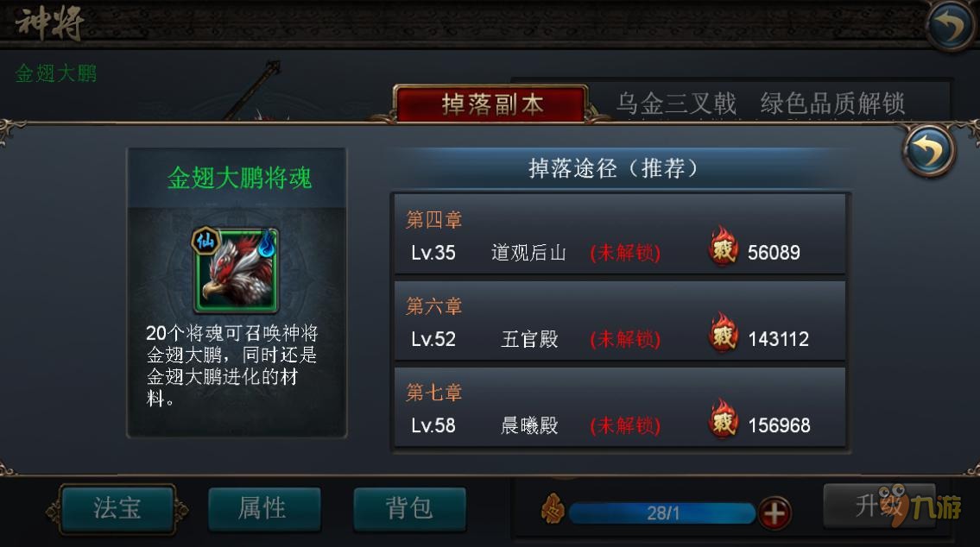The image size is (980, 547).
Task: Click the golden soul icon left of progress bar
Action: click(x=553, y=509)
